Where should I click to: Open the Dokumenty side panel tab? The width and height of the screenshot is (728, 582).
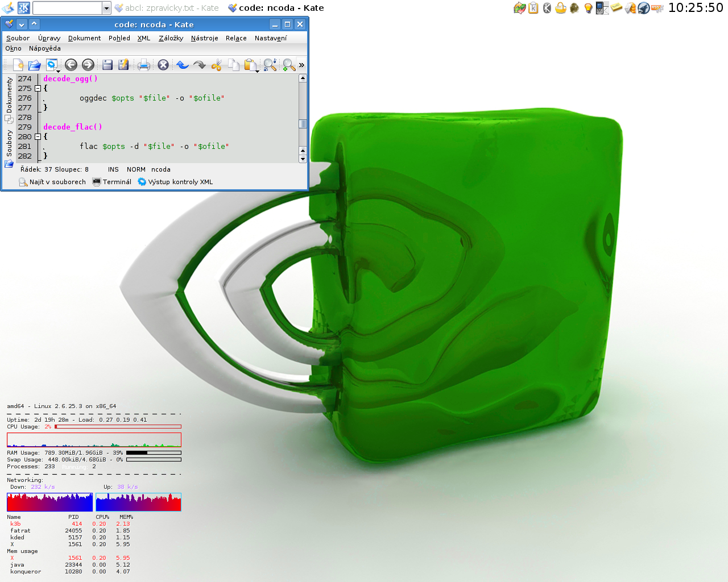[x=9, y=99]
